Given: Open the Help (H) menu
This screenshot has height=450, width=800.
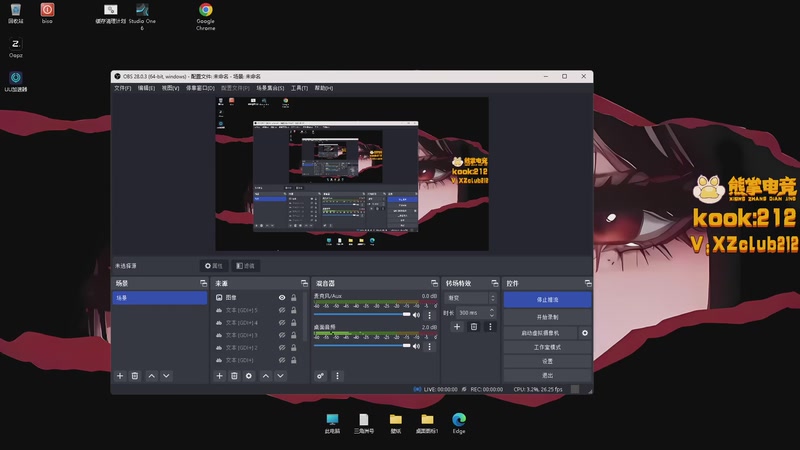Looking at the screenshot, I should click(x=323, y=88).
